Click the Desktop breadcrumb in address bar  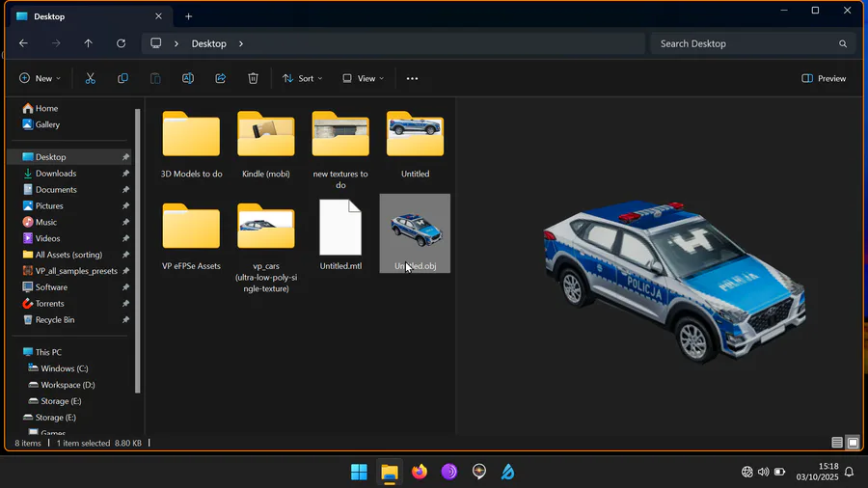pos(208,43)
